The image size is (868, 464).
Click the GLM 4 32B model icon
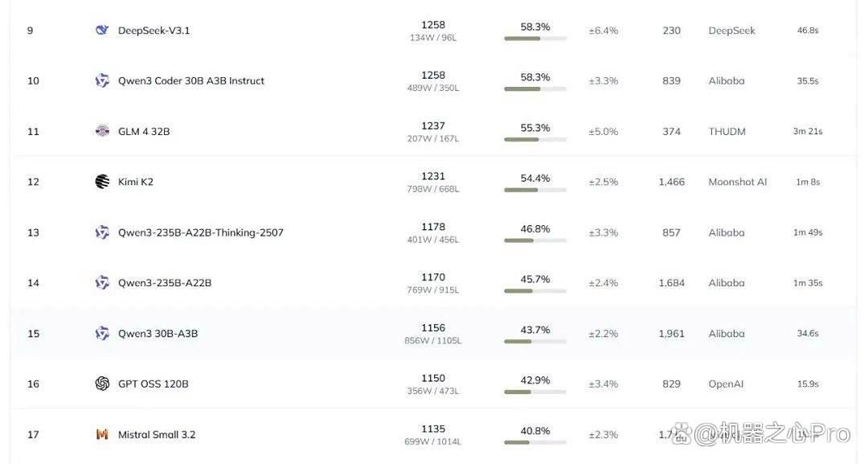(102, 131)
